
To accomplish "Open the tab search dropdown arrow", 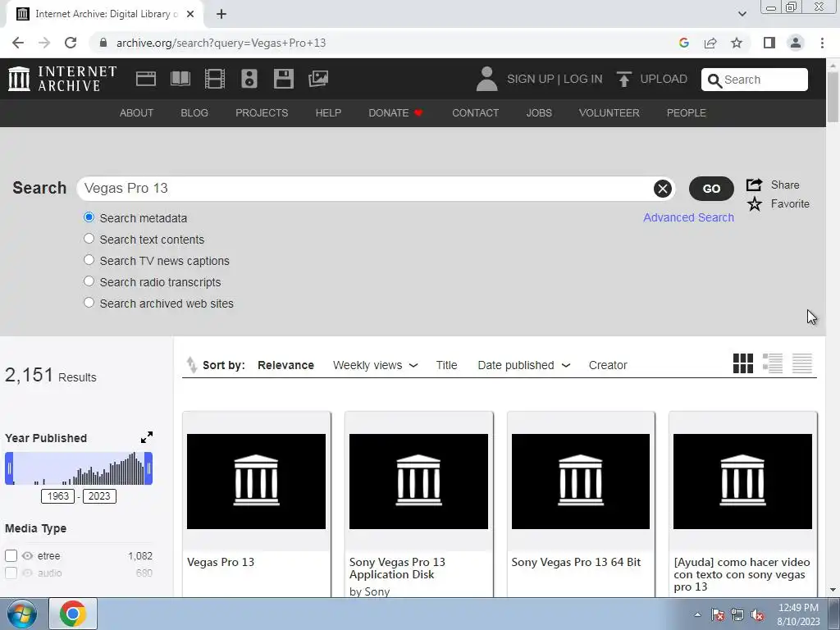I will (x=742, y=14).
